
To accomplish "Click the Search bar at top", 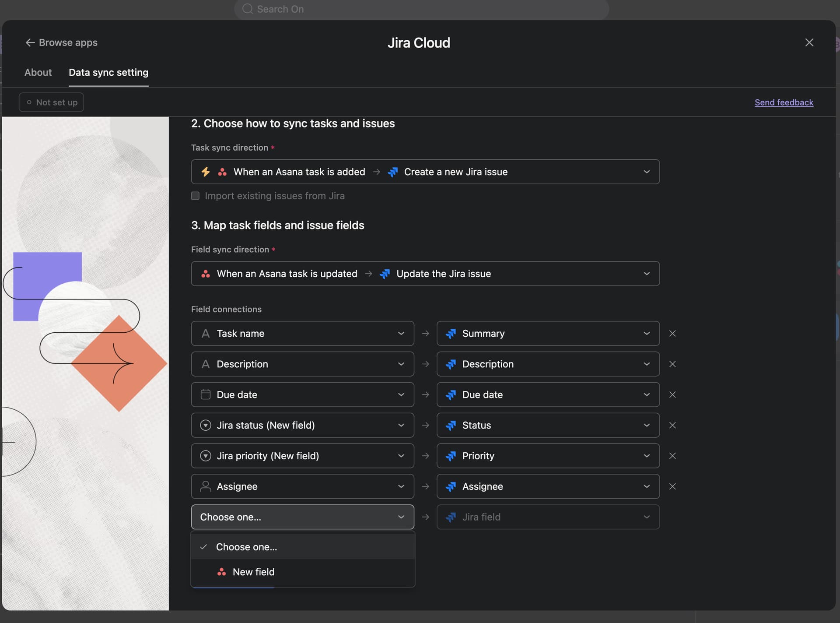I will (421, 9).
